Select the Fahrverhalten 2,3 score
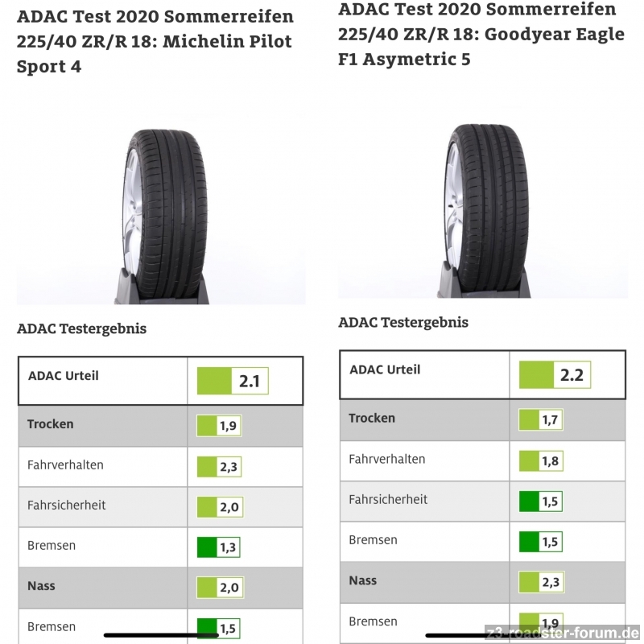This screenshot has height=644, width=644. click(x=219, y=466)
